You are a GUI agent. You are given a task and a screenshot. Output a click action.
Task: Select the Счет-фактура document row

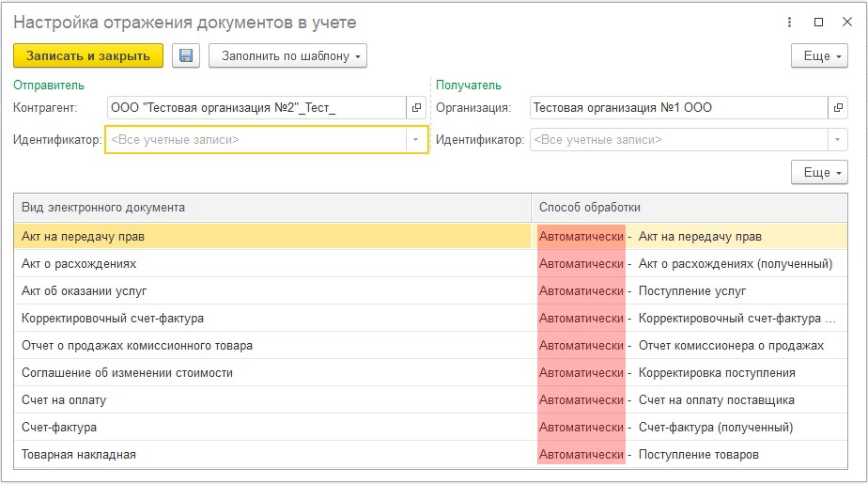pos(272,428)
